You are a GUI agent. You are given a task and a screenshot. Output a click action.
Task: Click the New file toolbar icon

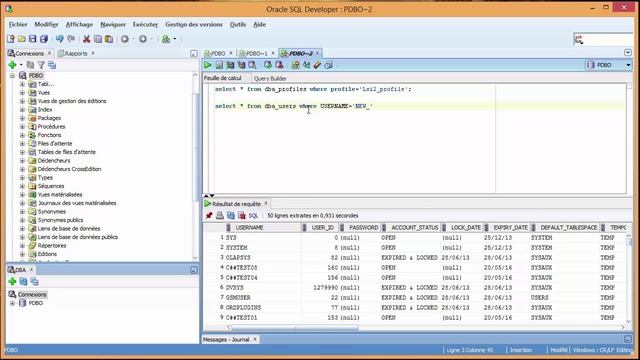tap(11, 39)
